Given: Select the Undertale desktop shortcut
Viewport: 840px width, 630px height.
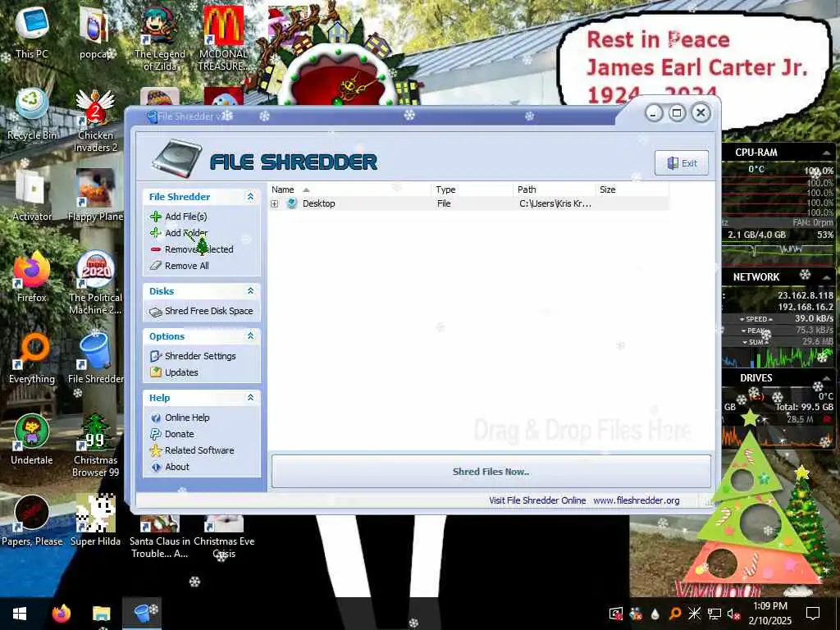Looking at the screenshot, I should [x=32, y=440].
